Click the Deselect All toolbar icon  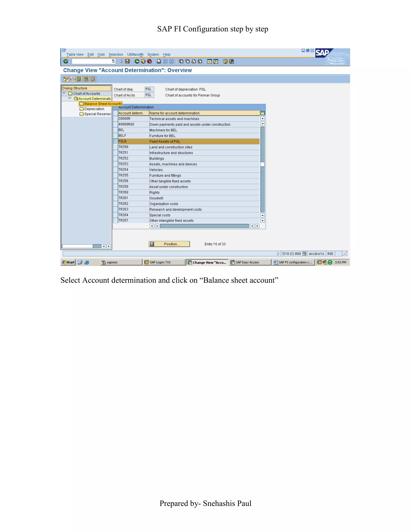[93, 79]
